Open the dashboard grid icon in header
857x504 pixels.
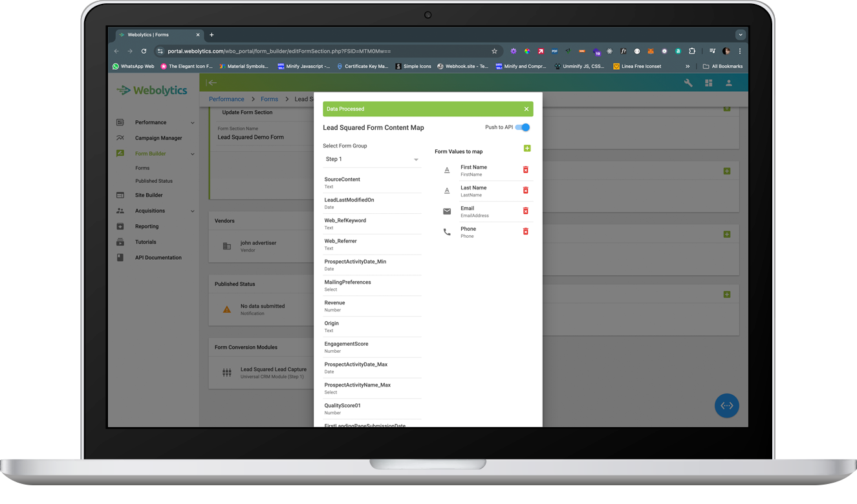click(708, 83)
